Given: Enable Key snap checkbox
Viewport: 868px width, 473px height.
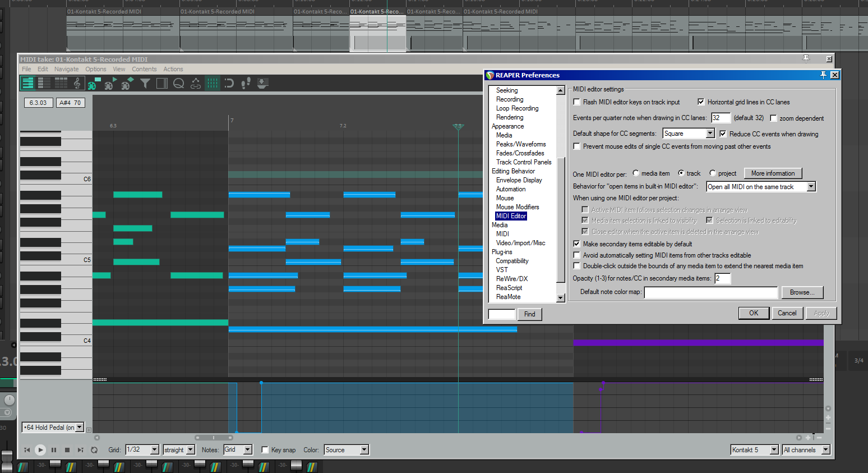Looking at the screenshot, I should [x=265, y=450].
